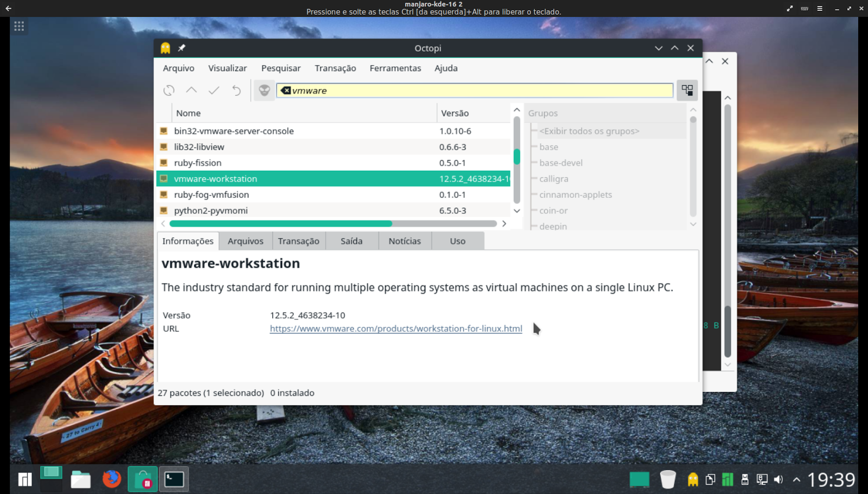Select the cinnamon-applets group
Image resolution: width=868 pixels, height=494 pixels.
tap(576, 194)
